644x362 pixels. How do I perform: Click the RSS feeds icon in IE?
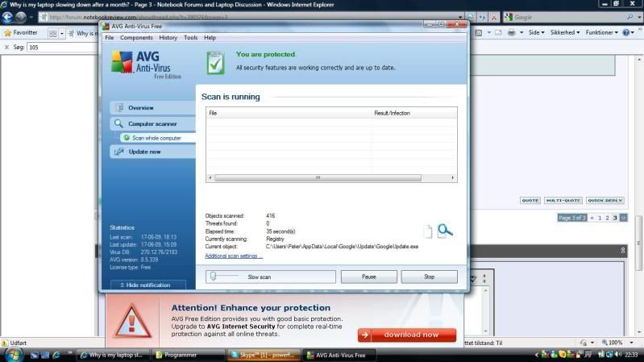[x=479, y=32]
